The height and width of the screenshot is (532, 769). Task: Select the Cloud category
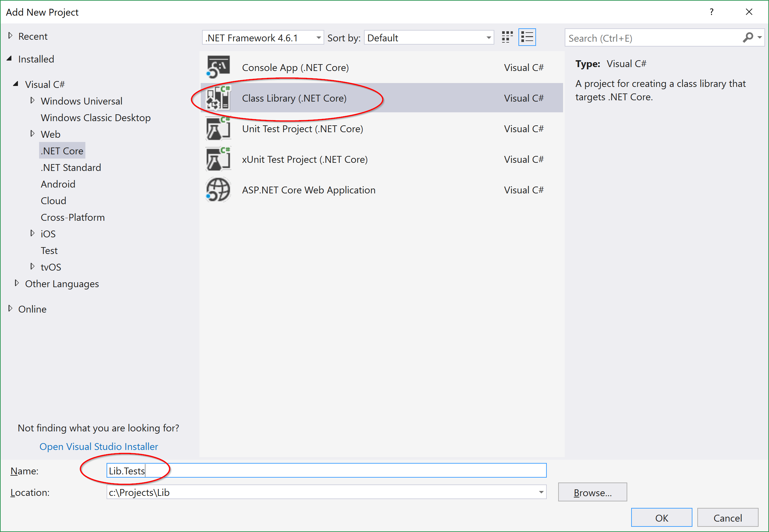coord(53,201)
